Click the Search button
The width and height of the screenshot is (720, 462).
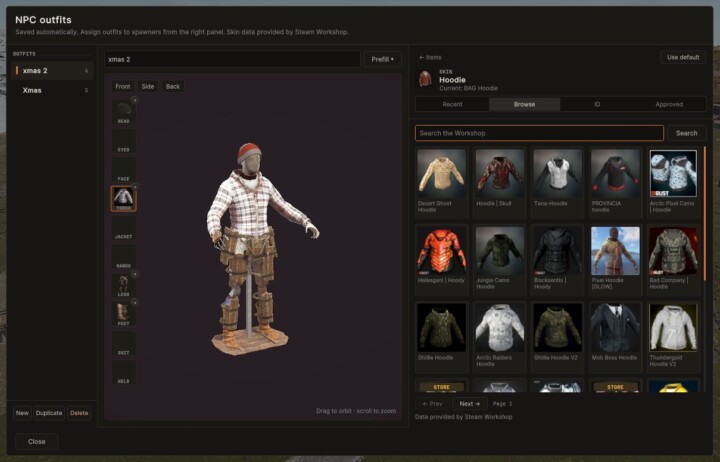[686, 133]
